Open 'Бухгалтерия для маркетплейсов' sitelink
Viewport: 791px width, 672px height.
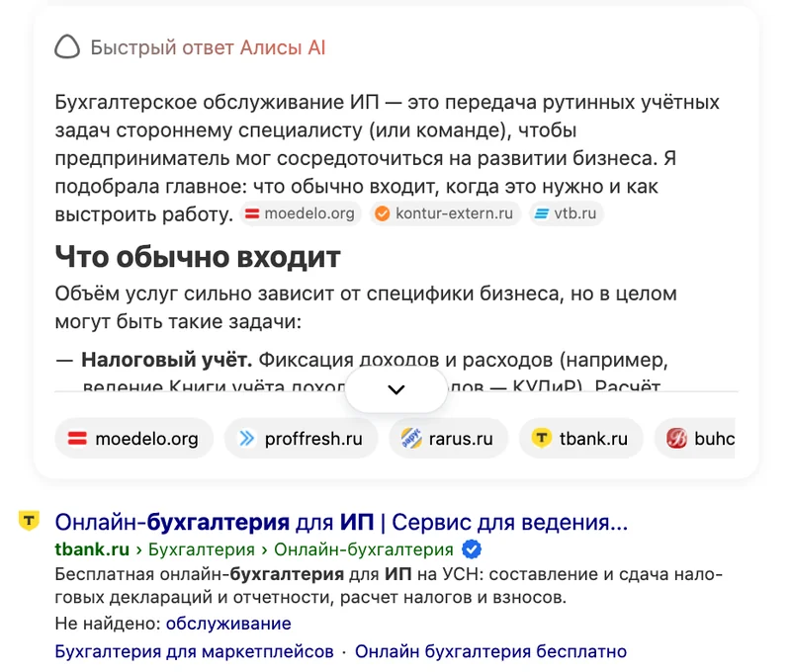194,651
